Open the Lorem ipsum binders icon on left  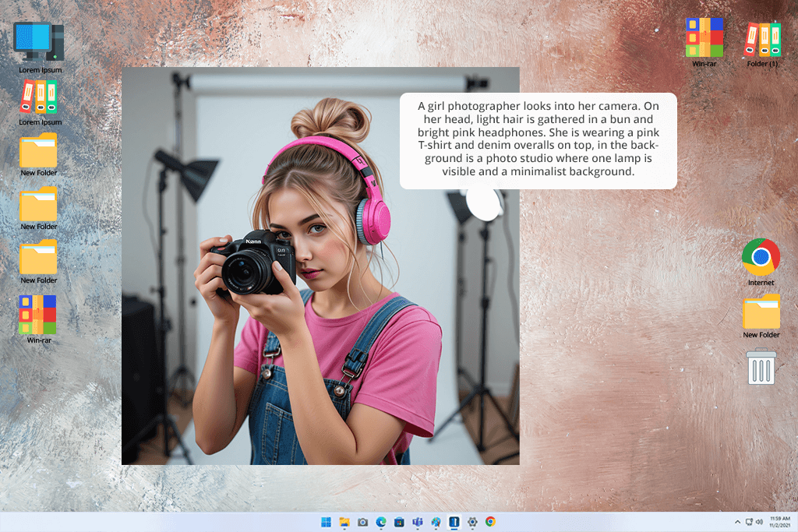click(x=39, y=97)
